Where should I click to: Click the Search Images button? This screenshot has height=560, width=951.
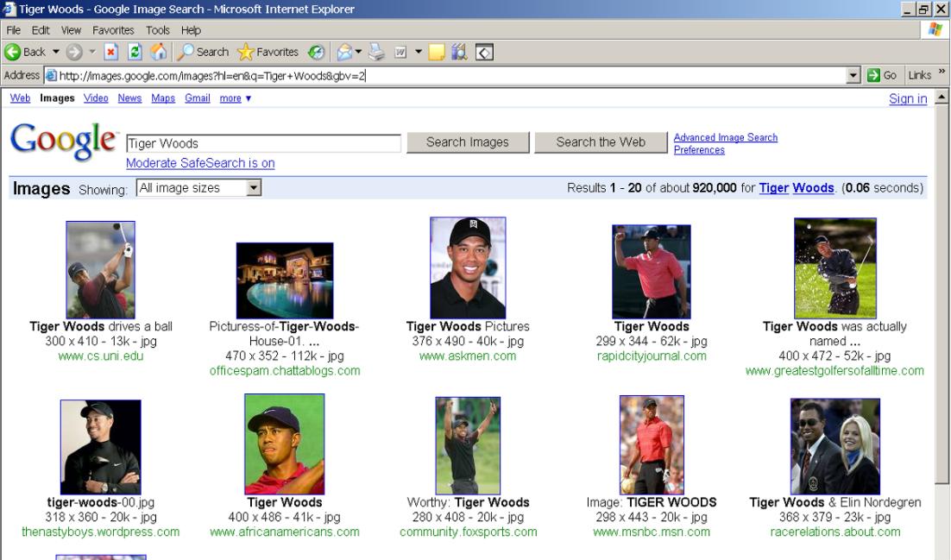[468, 142]
